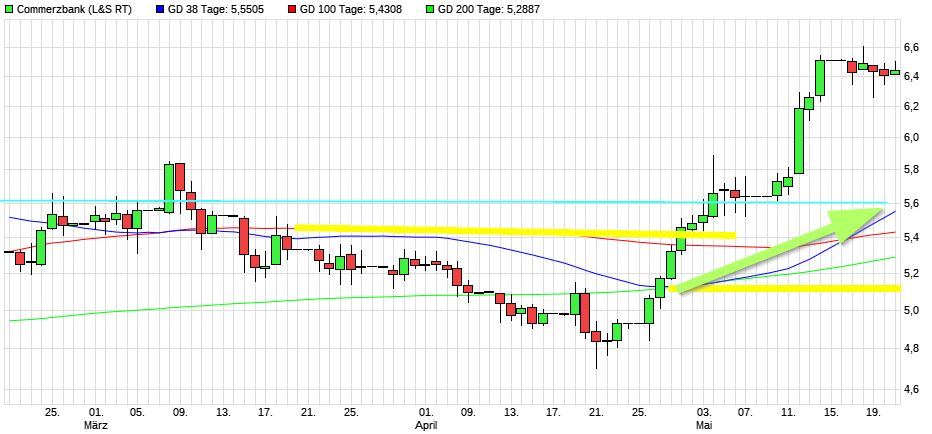Click the blue GD 38 Tage swatch

pyautogui.click(x=159, y=10)
